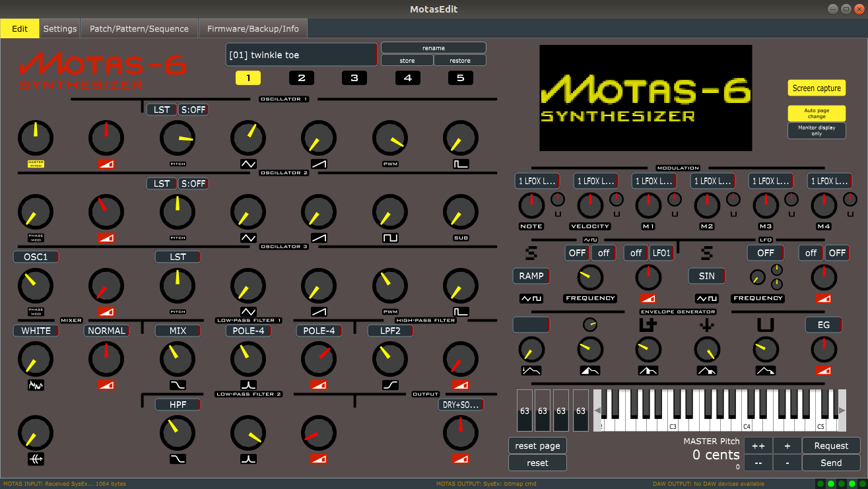868x489 pixels.
Task: Toggle the U switch beside M4 knob
Action: pos(850,214)
